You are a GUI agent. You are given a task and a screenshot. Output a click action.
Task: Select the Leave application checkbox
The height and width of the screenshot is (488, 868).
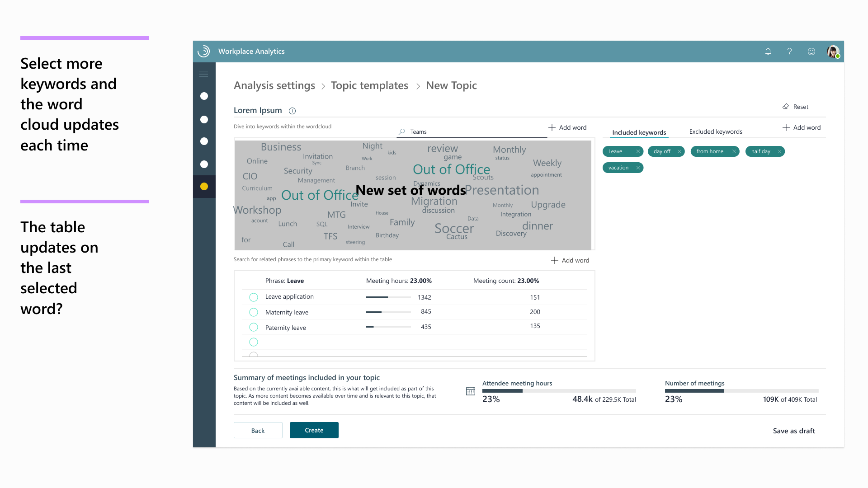pos(254,297)
